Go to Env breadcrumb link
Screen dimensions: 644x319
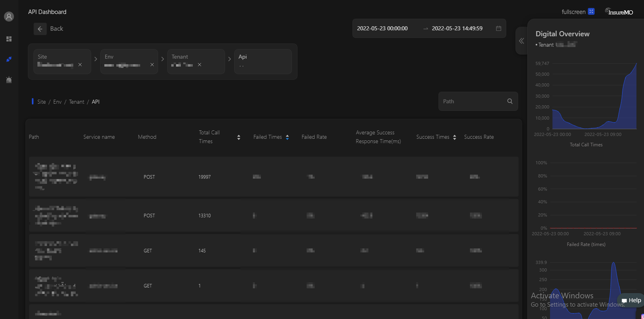pyautogui.click(x=57, y=102)
